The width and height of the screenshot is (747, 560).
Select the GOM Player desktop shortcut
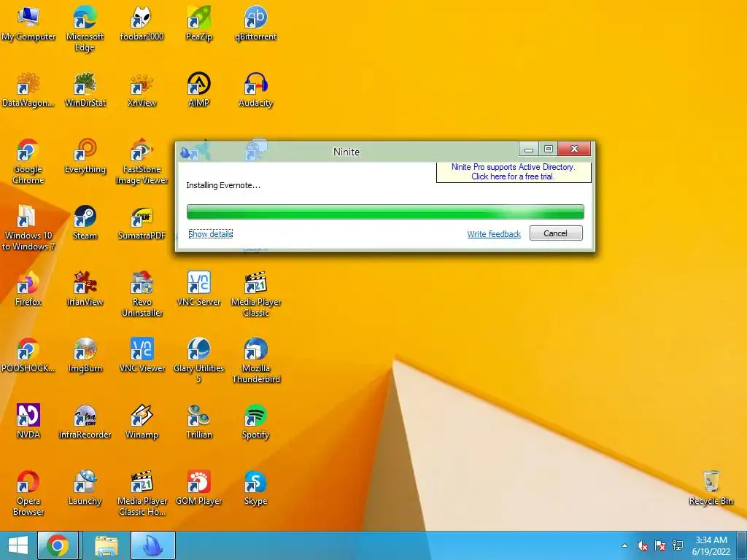click(198, 488)
